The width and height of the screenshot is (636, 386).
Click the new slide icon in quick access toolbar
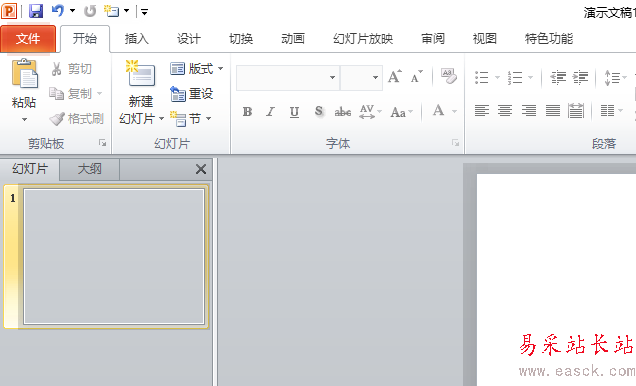tap(111, 11)
